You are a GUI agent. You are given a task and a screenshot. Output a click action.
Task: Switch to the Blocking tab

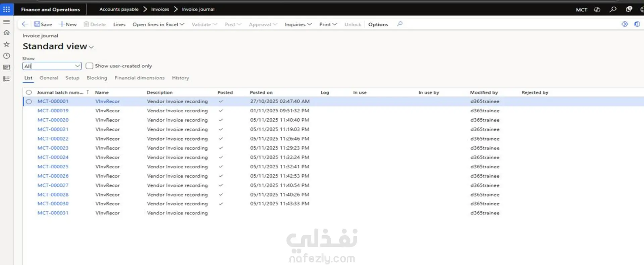click(97, 78)
